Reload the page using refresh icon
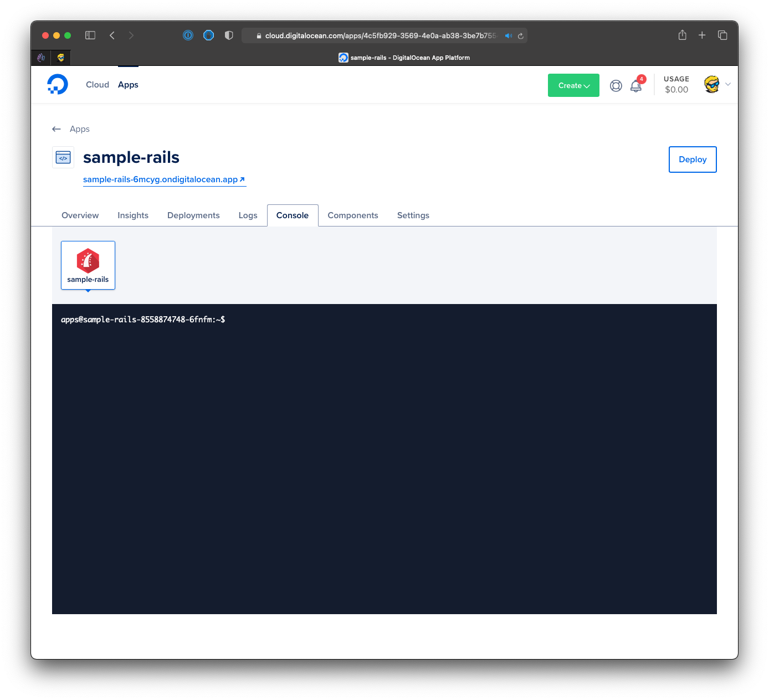This screenshot has width=769, height=700. [521, 36]
